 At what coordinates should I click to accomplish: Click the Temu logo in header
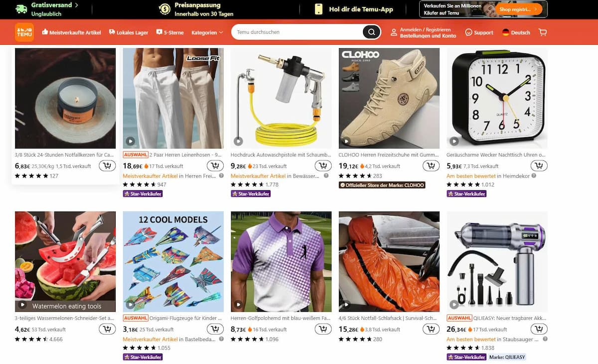[24, 32]
